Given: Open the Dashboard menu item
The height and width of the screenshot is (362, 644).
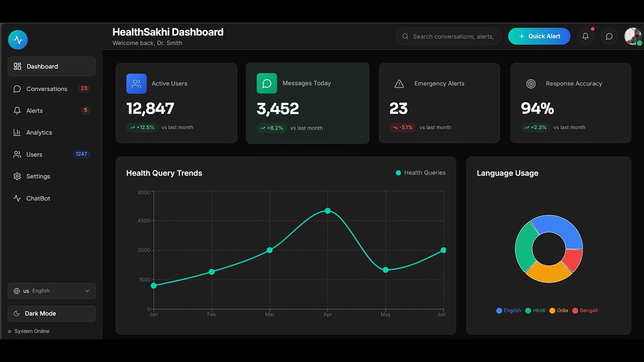Looking at the screenshot, I should point(51,66).
